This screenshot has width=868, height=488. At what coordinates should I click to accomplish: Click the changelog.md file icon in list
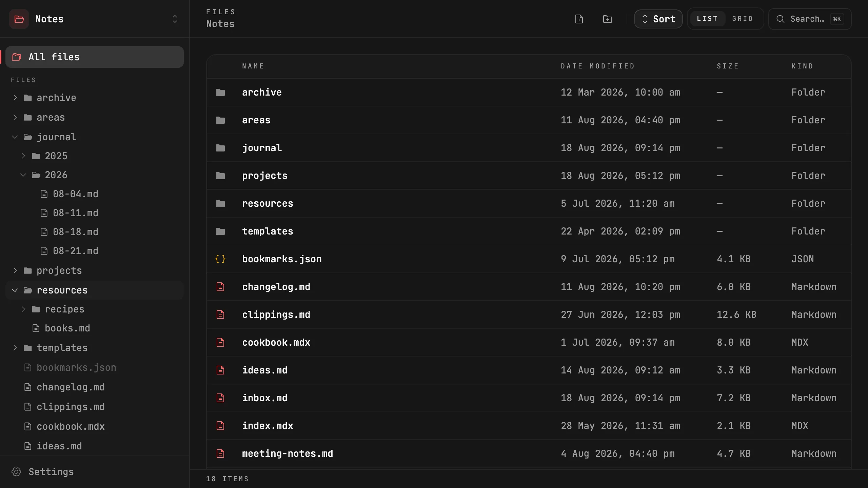(x=220, y=287)
